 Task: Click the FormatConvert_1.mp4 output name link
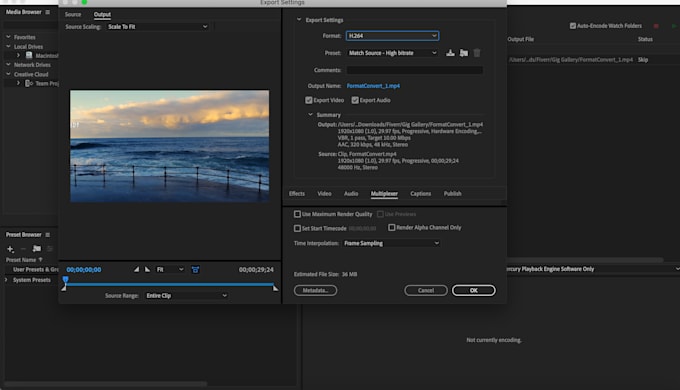pyautogui.click(x=373, y=86)
